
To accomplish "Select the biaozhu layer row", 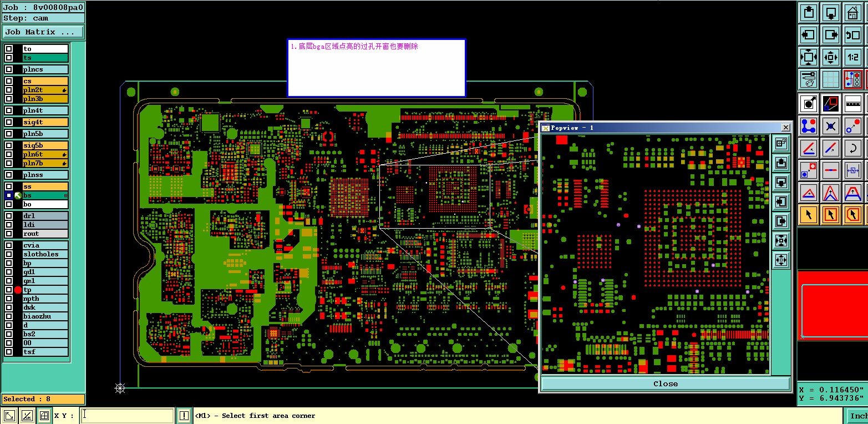I will [x=45, y=316].
